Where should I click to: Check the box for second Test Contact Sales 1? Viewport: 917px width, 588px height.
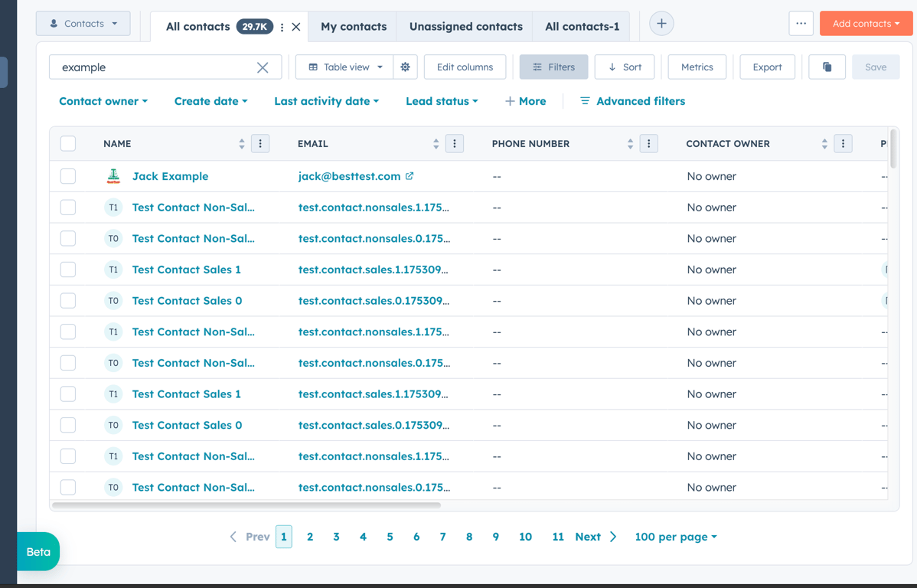68,394
